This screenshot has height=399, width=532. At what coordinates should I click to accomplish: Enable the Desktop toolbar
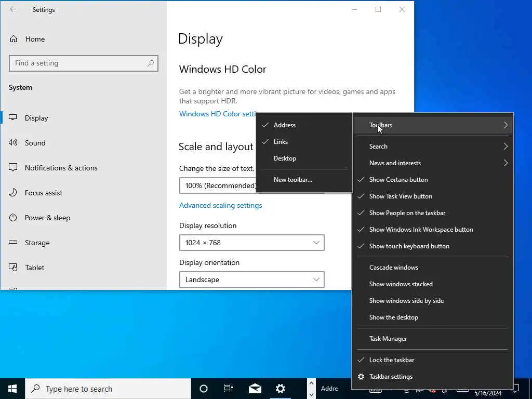coord(304,158)
